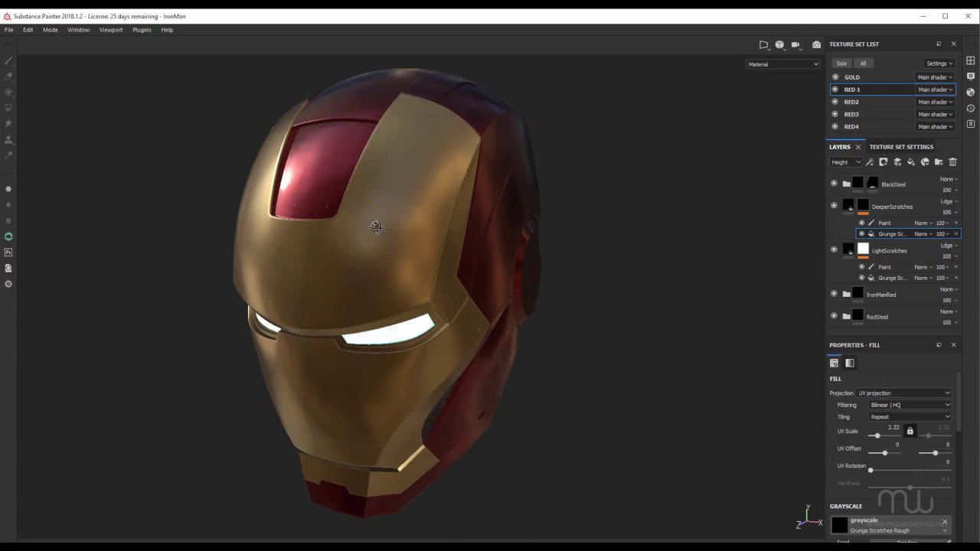Open Main shader dropdown for RED 1
The width and height of the screenshot is (980, 551).
coord(935,90)
